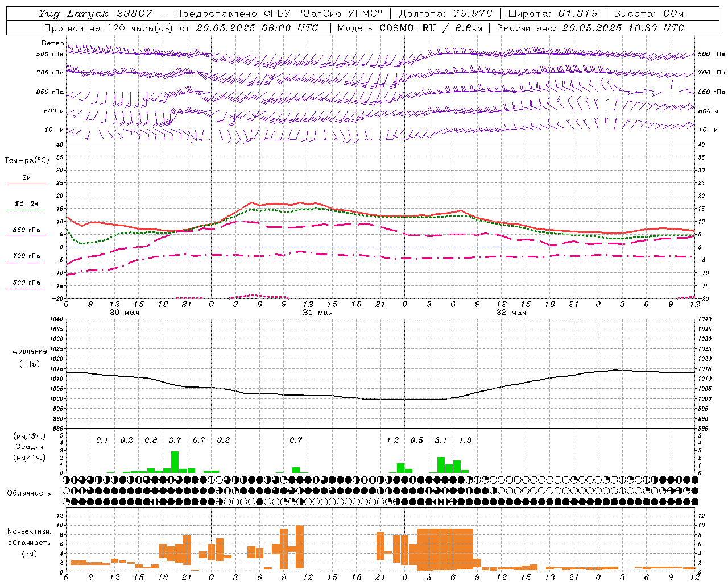This screenshot has height=582, width=728.
Task: Click the '21 мая' date label
Action: tap(318, 313)
